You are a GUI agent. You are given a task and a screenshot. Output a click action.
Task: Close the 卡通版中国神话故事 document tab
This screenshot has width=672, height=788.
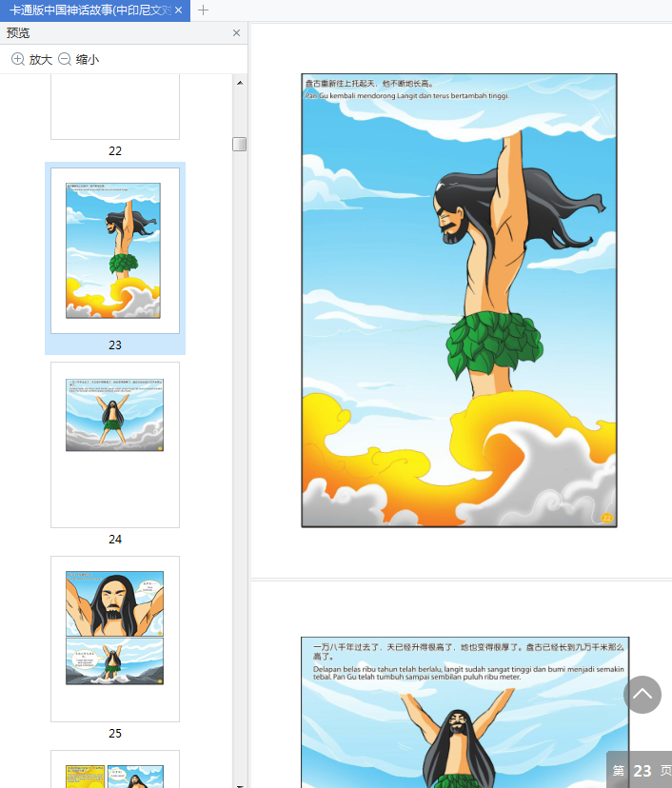coord(178,10)
